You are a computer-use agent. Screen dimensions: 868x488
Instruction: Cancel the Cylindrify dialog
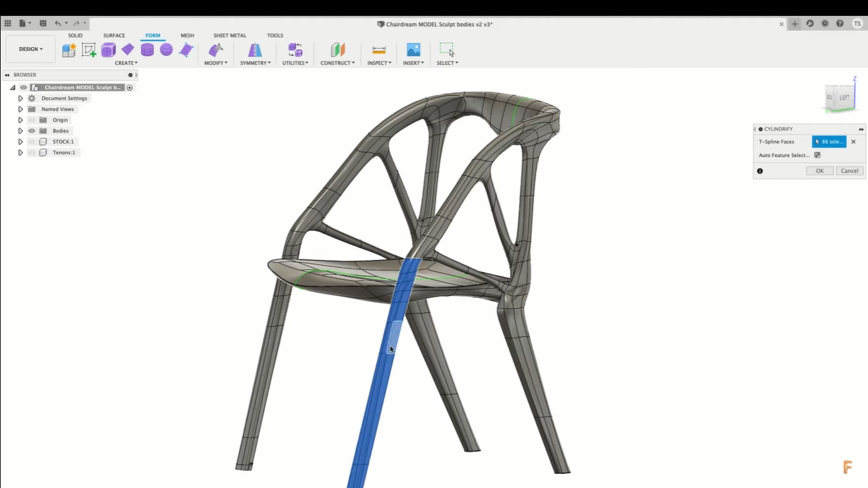(x=849, y=170)
